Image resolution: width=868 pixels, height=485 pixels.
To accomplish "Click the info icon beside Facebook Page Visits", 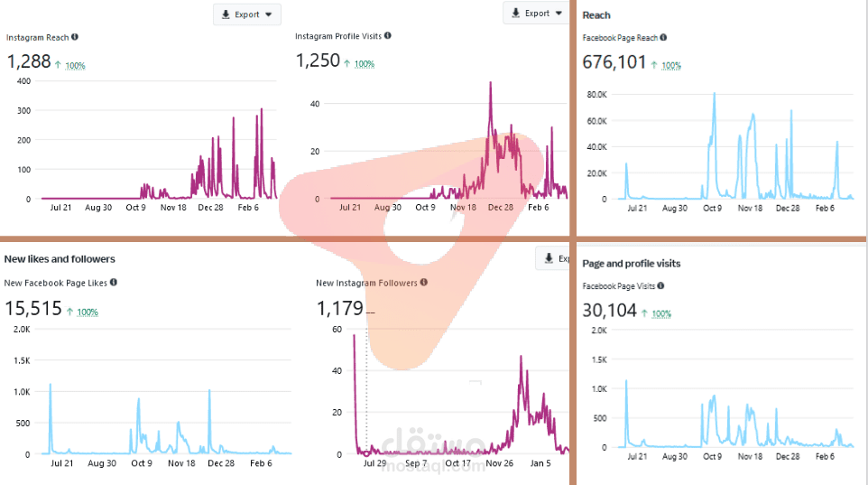I will (x=660, y=286).
